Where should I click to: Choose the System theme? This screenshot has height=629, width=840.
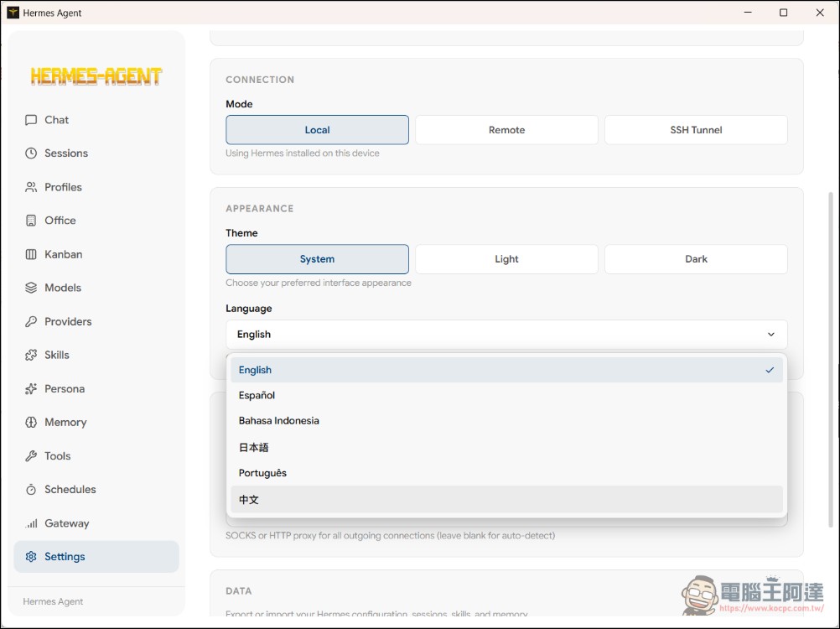(x=317, y=259)
